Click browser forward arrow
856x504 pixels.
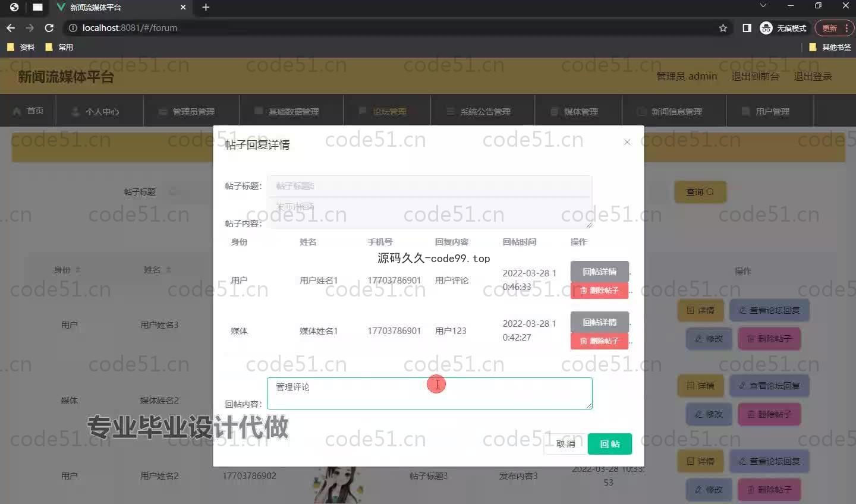point(30,28)
